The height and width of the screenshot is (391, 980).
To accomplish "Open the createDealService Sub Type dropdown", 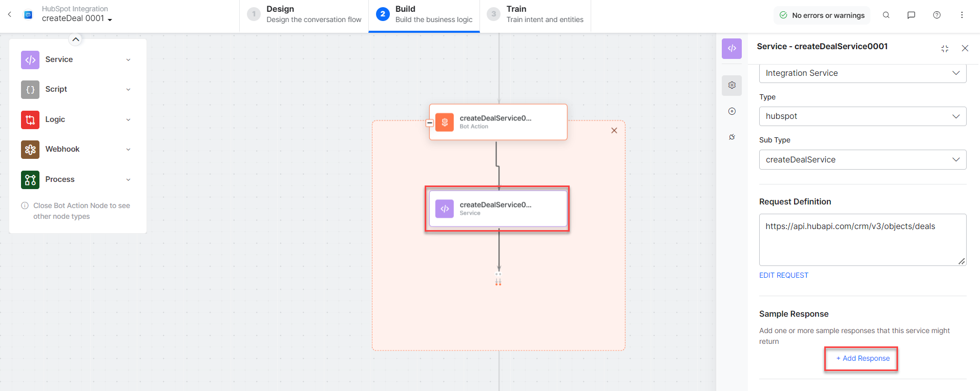I will click(x=862, y=160).
